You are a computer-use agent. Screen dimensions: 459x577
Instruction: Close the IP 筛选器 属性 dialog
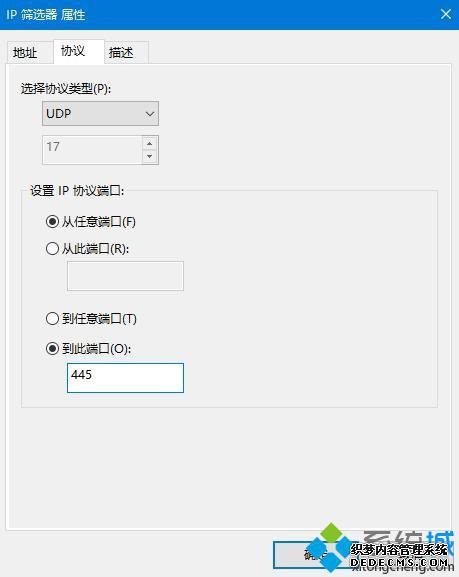[x=446, y=14]
